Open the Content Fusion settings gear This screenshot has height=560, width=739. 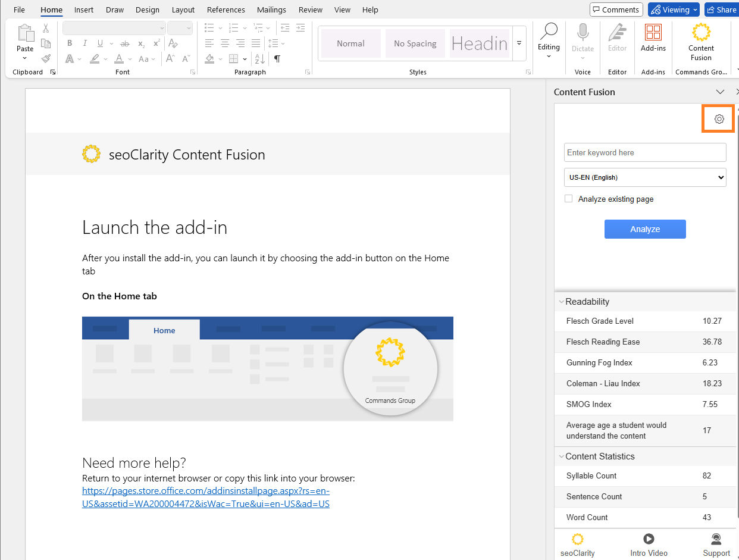[x=719, y=119]
